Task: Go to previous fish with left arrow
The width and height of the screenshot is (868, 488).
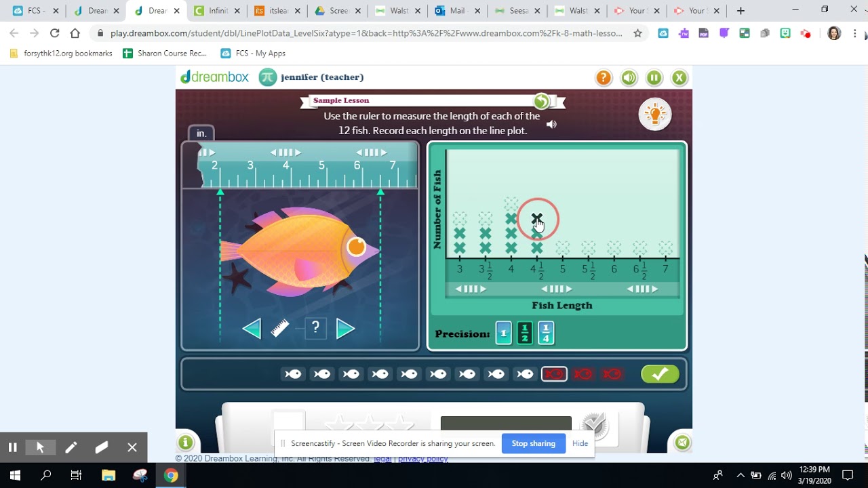Action: point(252,329)
